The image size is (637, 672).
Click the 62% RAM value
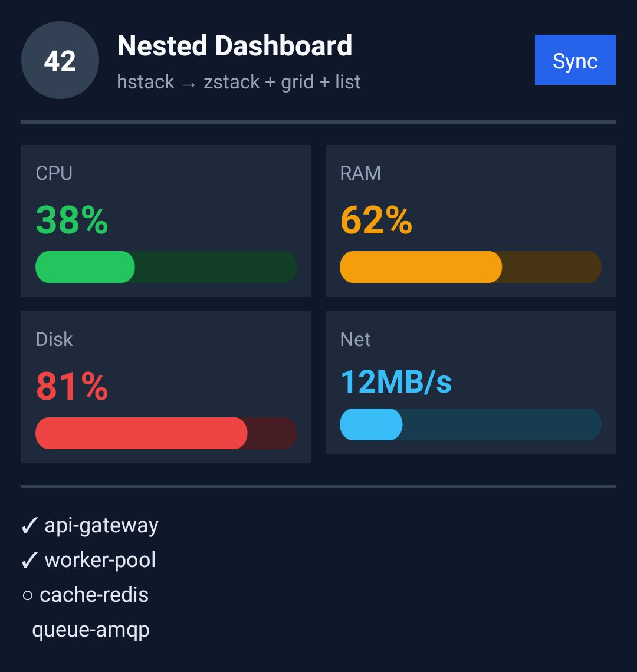point(376,220)
